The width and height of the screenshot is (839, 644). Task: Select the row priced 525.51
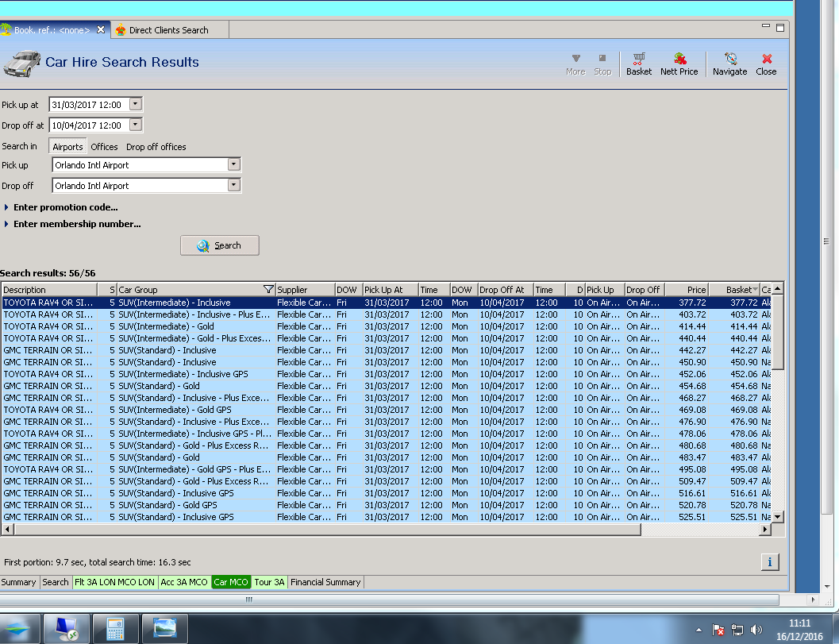click(x=387, y=517)
